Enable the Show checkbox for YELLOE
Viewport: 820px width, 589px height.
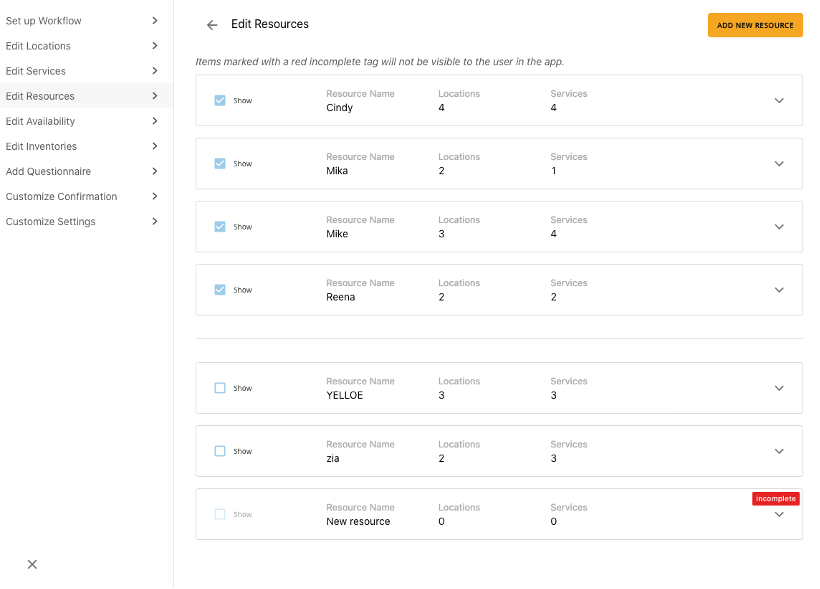[220, 388]
